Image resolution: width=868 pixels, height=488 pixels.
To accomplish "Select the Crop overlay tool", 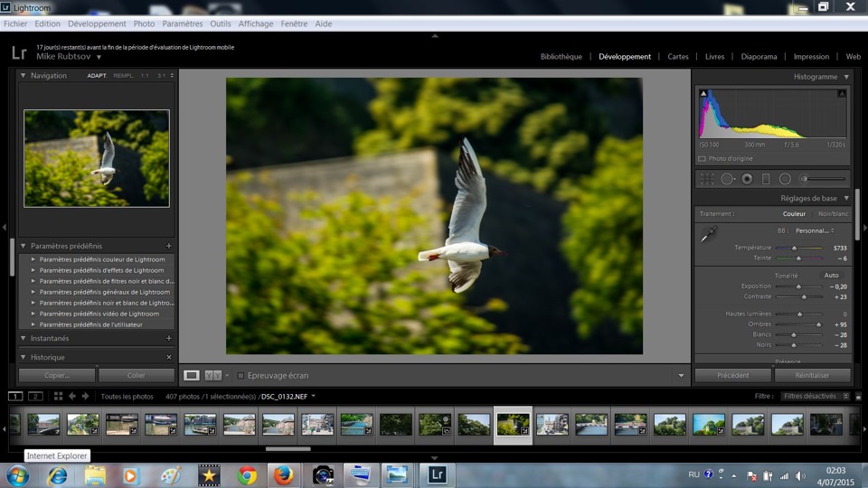I will coord(707,179).
